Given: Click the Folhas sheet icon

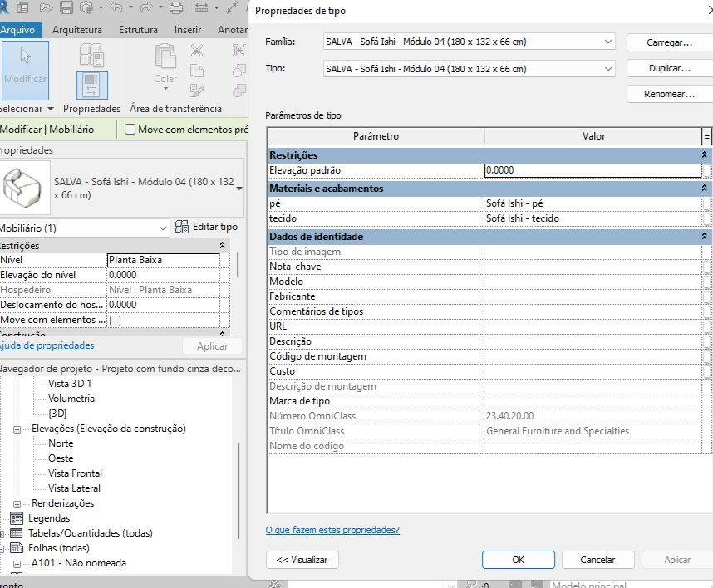Looking at the screenshot, I should pyautogui.click(x=17, y=548).
